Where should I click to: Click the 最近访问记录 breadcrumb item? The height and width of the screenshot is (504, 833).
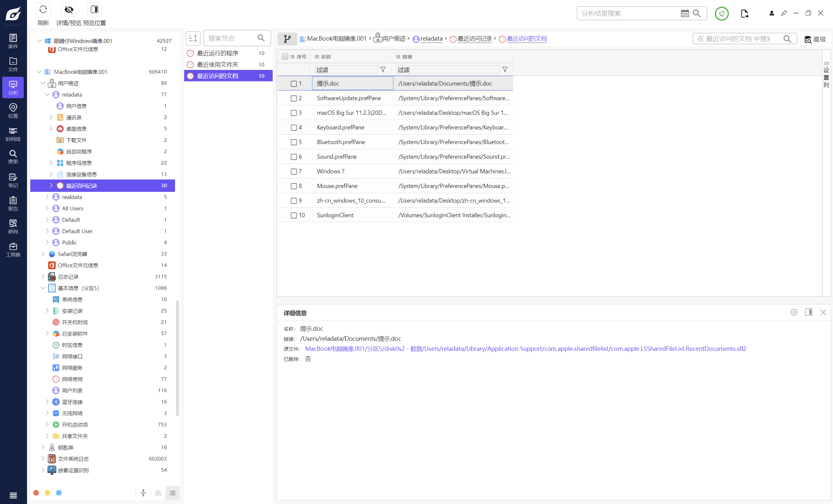(471, 38)
